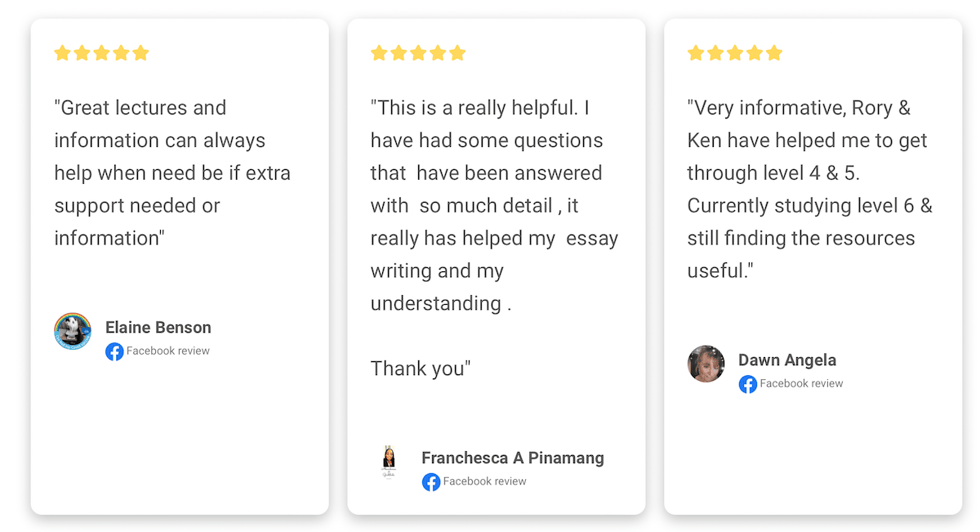The width and height of the screenshot is (980, 532).
Task: Click Elaine Benson's profile avatar
Action: point(73,331)
